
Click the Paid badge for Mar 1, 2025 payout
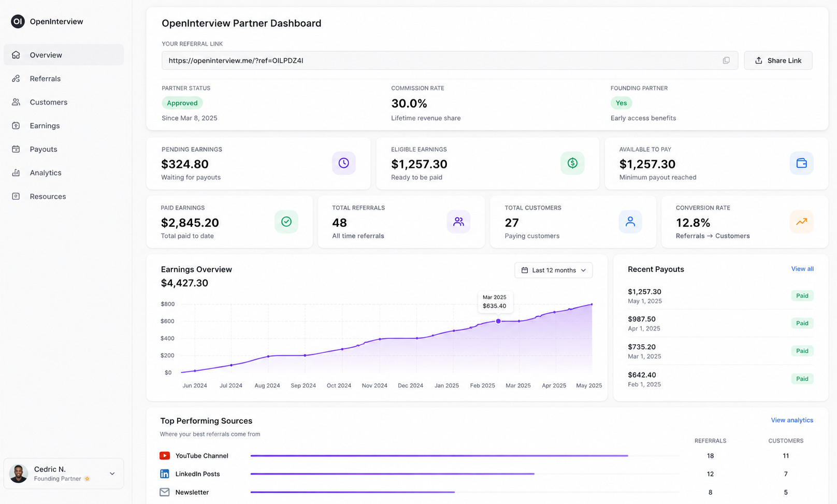[802, 351]
